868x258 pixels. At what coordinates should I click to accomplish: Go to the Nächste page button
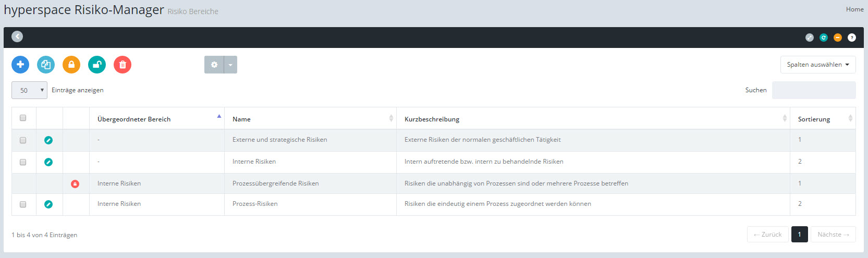833,235
